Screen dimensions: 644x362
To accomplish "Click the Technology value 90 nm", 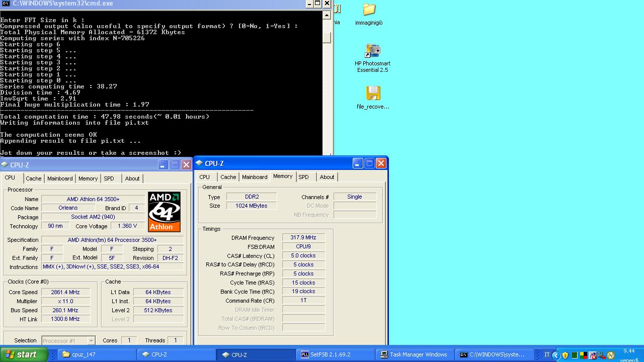I will point(55,226).
